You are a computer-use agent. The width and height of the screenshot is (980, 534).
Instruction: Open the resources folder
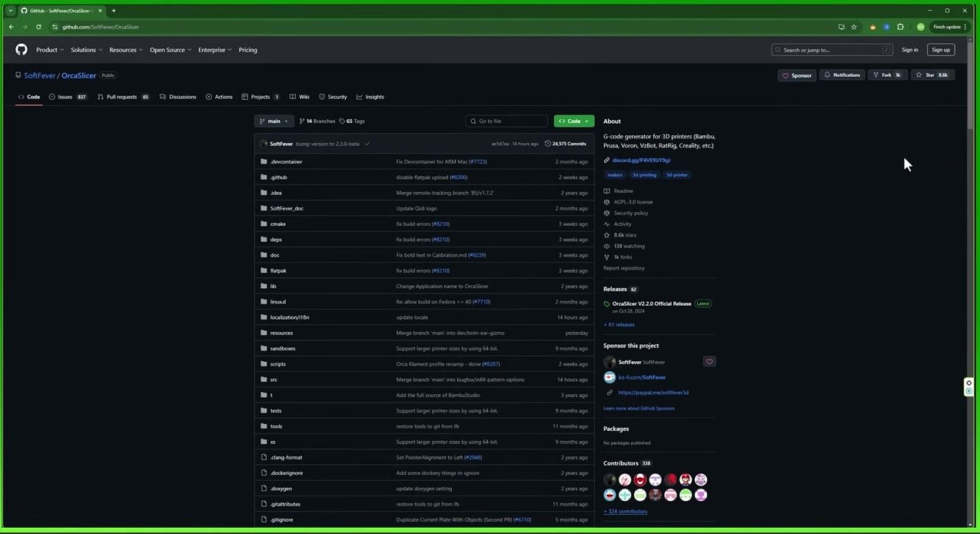pos(281,333)
